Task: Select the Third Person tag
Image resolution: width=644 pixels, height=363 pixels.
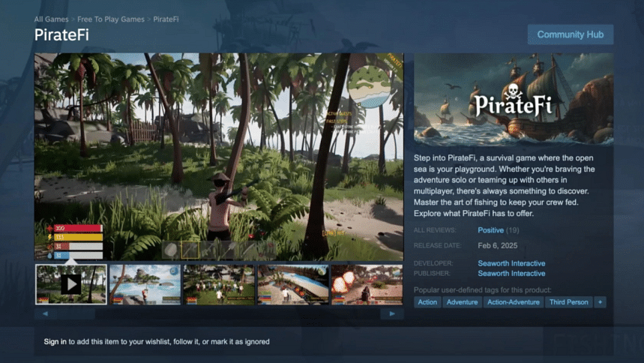Action: point(568,302)
